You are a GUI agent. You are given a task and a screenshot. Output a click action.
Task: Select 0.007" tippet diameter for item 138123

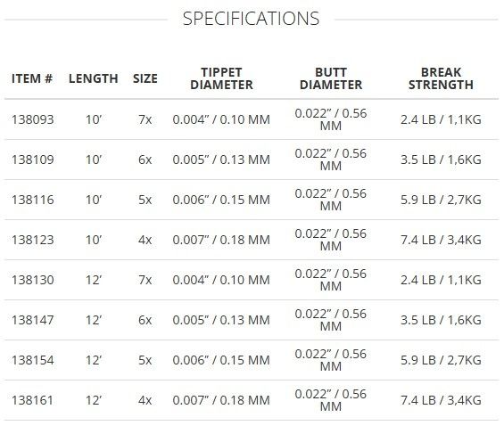(191, 240)
